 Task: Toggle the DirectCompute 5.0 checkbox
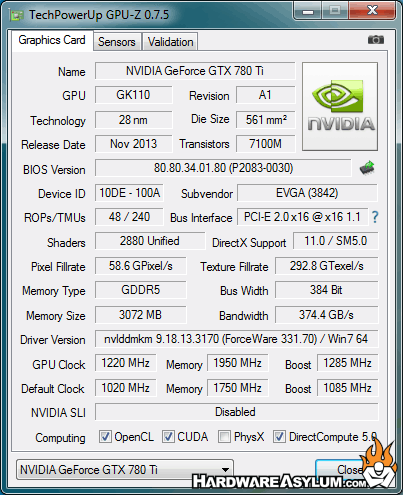pos(279,437)
